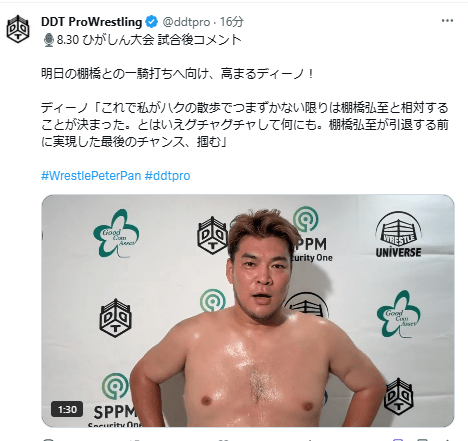Click the WRESTLE UNIVERSE logo in video
This screenshot has width=468, height=441.
tap(398, 234)
